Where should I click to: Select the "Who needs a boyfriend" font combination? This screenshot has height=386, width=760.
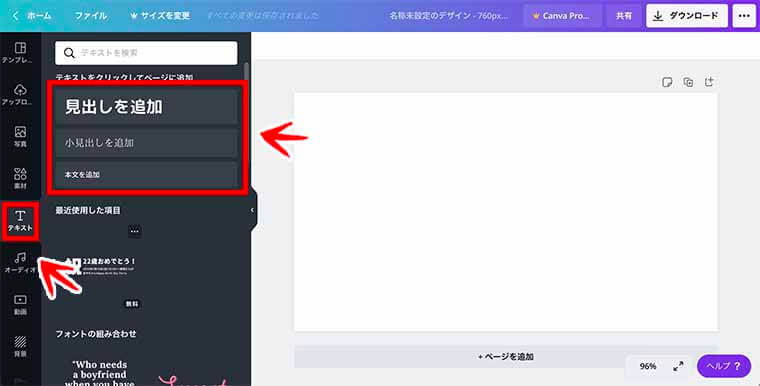[99, 372]
